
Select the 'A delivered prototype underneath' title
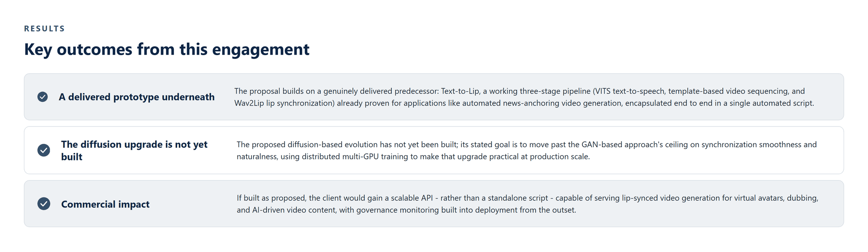[136, 97]
